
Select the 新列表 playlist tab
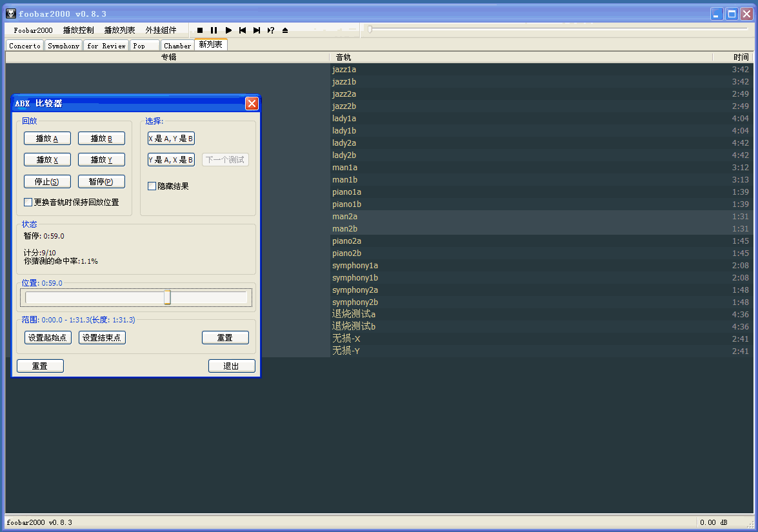211,44
